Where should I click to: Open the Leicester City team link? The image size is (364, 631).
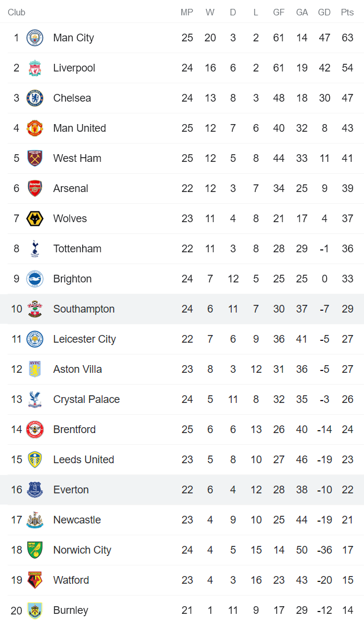[84, 339]
